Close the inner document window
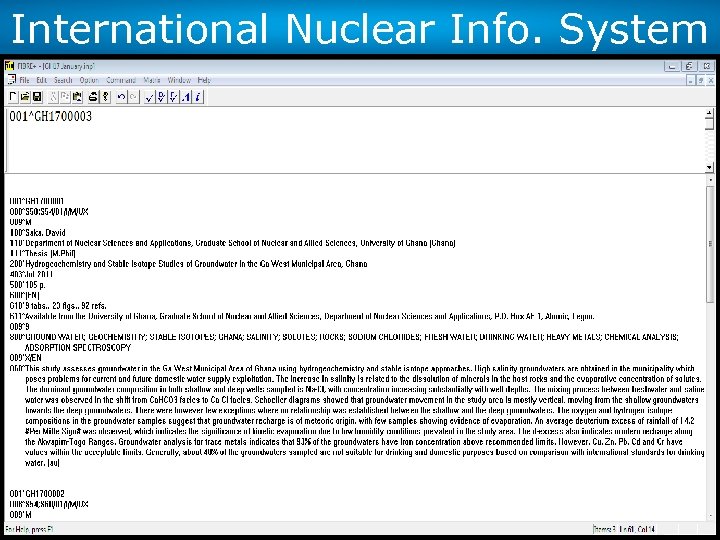The width and height of the screenshot is (720, 540). pos(711,80)
